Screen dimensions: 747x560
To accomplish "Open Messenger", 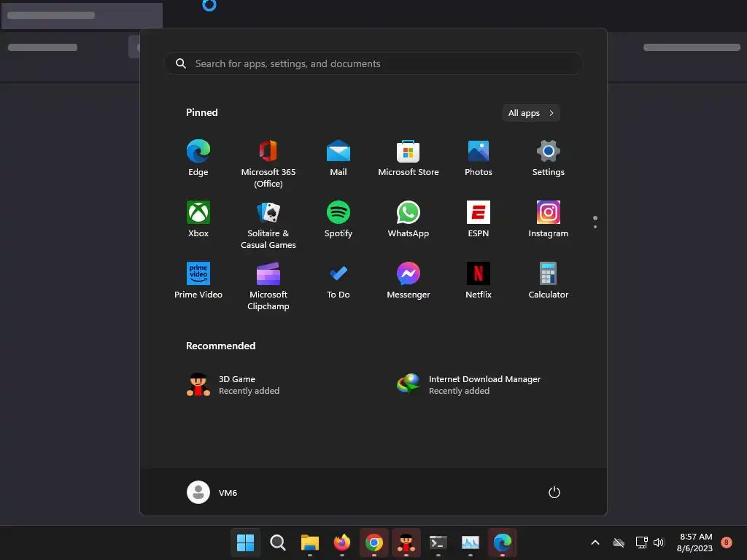I will click(409, 281).
